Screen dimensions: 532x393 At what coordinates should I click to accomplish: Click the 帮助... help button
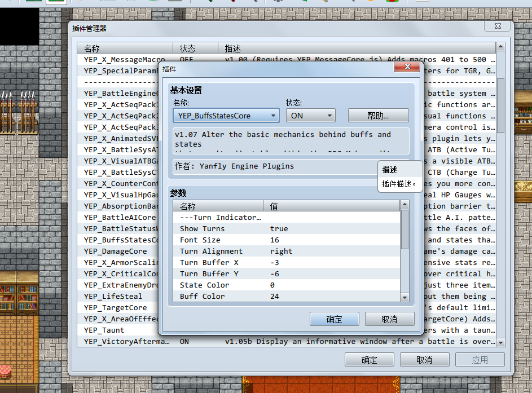click(x=379, y=116)
